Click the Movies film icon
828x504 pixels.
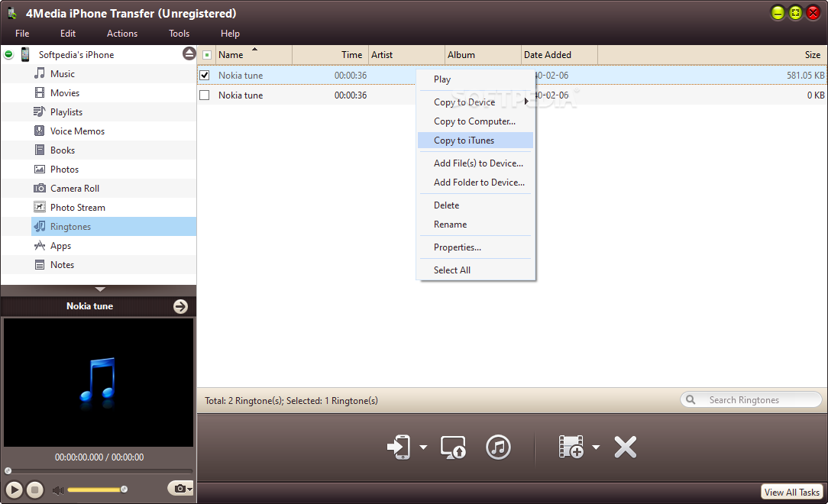coord(40,93)
